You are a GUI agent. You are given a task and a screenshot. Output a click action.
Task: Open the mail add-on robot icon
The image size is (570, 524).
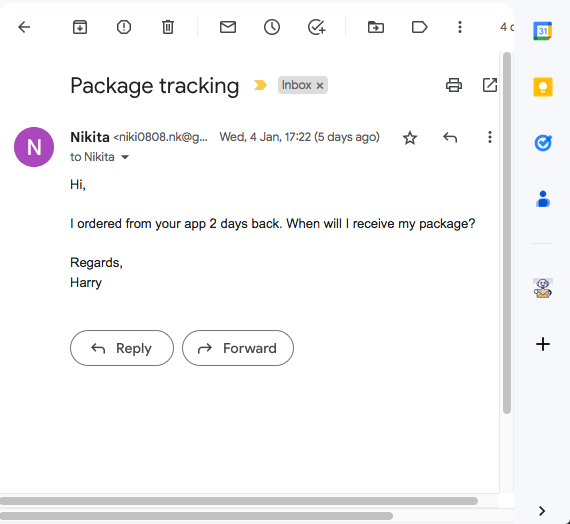tap(543, 288)
